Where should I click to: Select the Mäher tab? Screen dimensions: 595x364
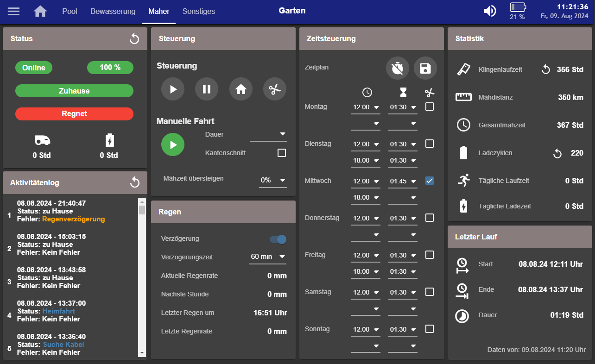pos(159,12)
